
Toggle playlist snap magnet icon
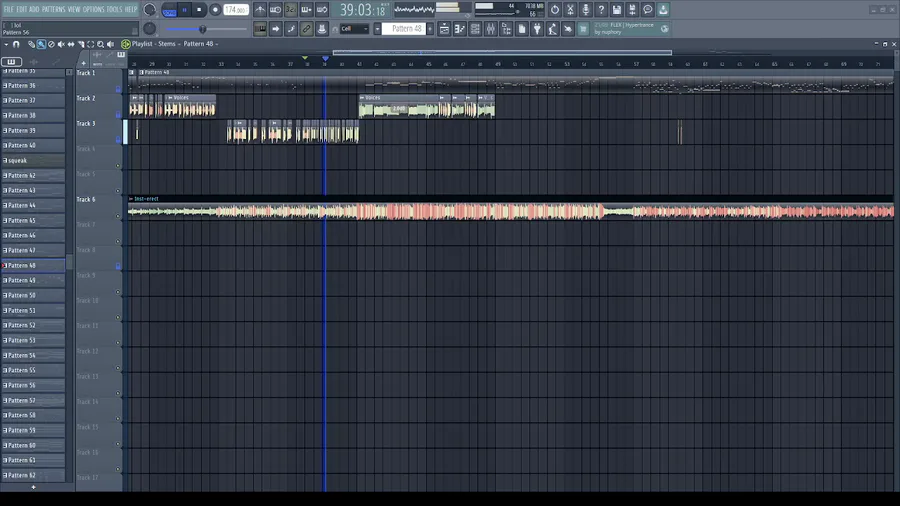(16, 44)
